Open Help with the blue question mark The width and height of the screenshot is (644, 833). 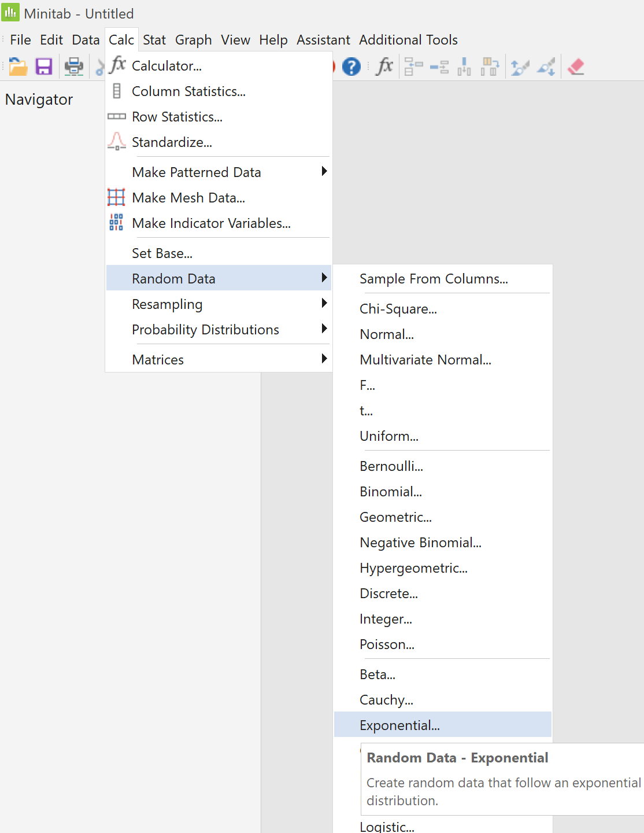coord(351,67)
